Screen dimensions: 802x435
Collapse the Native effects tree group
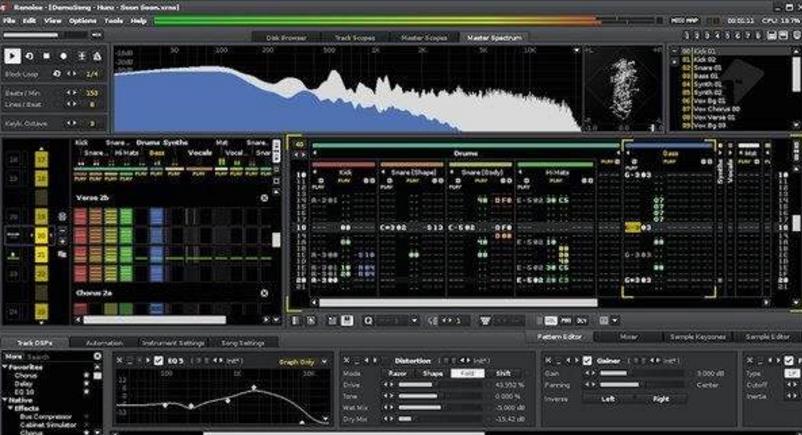tap(6, 400)
